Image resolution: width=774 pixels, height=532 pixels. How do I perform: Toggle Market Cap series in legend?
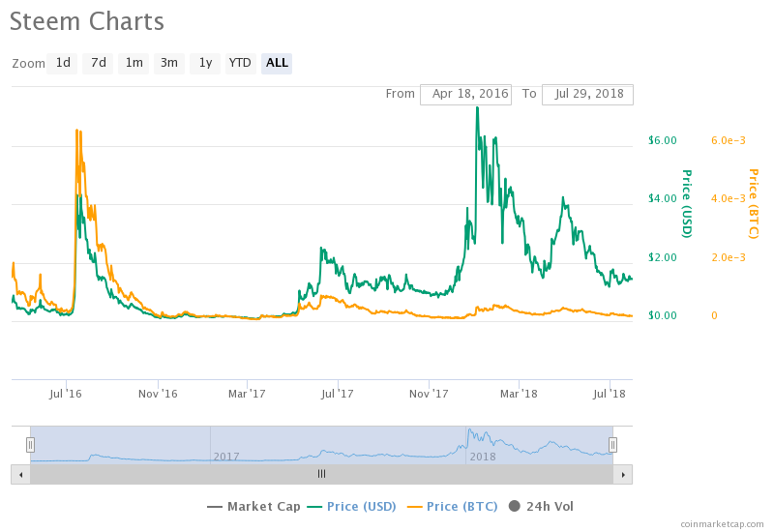(253, 506)
